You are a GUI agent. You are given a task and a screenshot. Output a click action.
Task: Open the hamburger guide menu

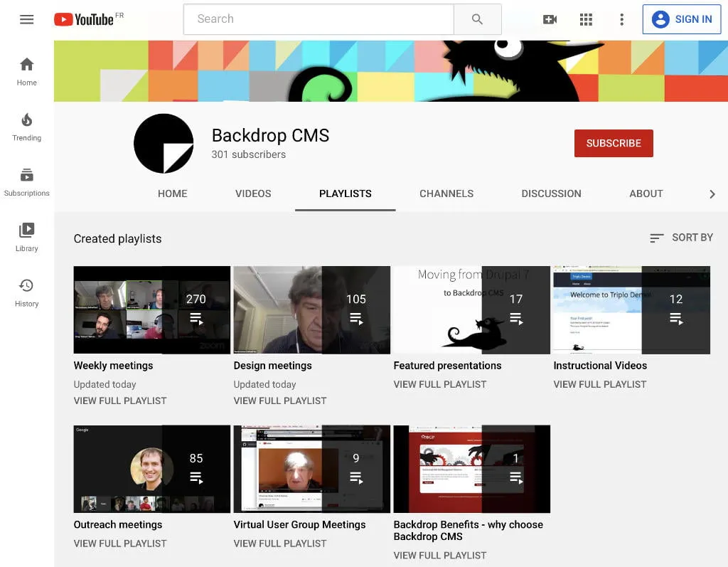26,19
